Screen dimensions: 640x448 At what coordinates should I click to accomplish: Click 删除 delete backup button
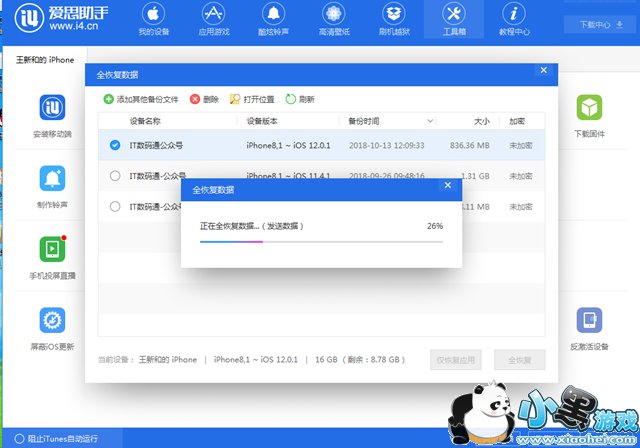click(204, 99)
